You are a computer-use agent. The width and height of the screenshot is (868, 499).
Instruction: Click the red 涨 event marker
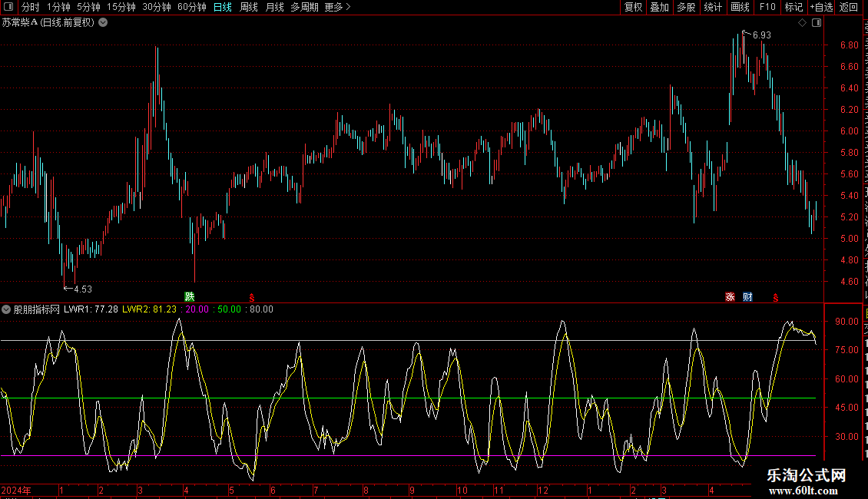pos(731,297)
